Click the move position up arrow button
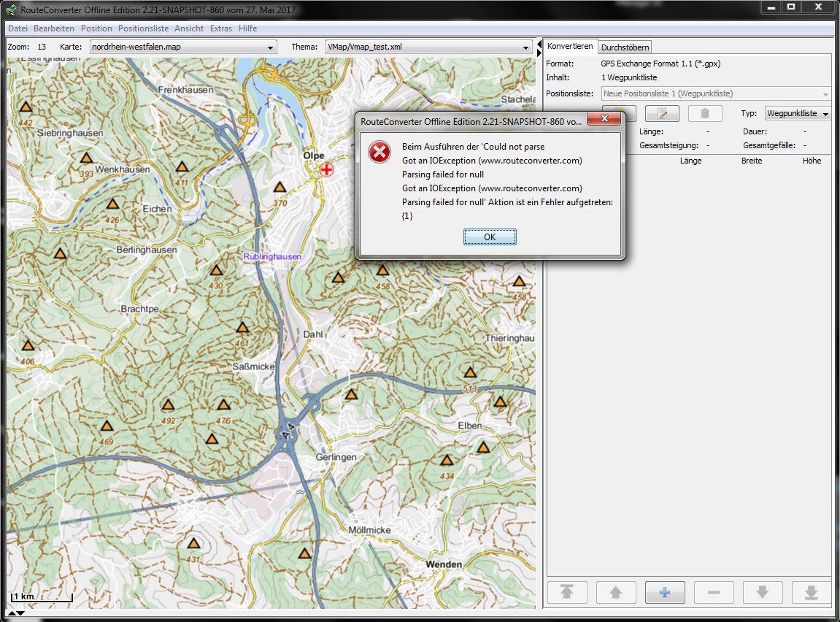Screen dimensions: 840x622 pos(616,592)
